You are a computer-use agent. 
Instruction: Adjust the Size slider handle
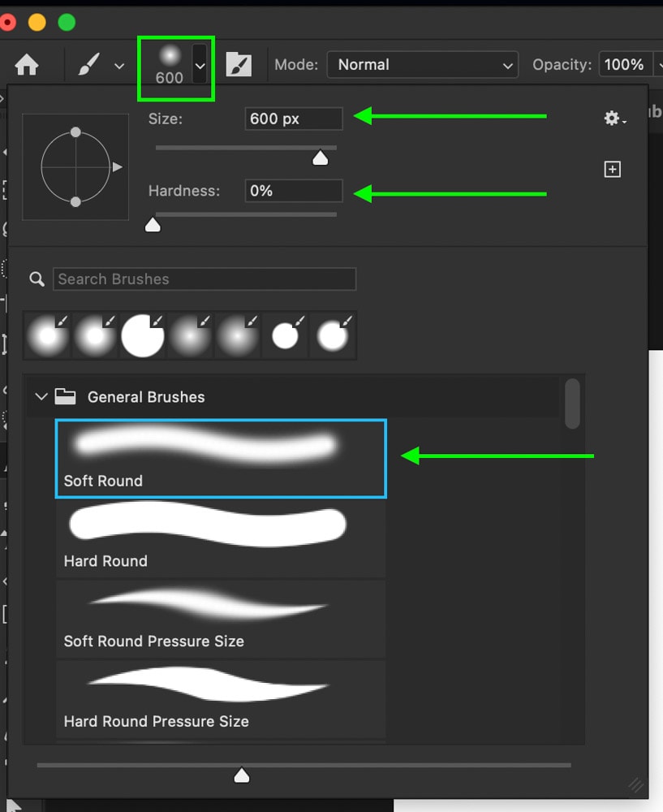(x=321, y=158)
